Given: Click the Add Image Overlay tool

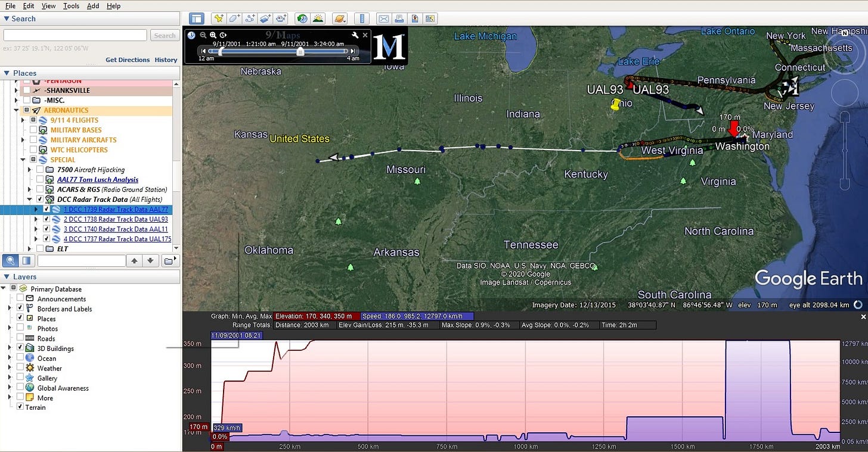Looking at the screenshot, I should tap(265, 18).
